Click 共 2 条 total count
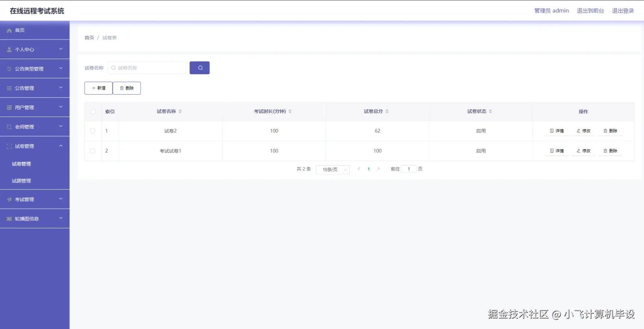This screenshot has height=329, width=644. pos(304,169)
